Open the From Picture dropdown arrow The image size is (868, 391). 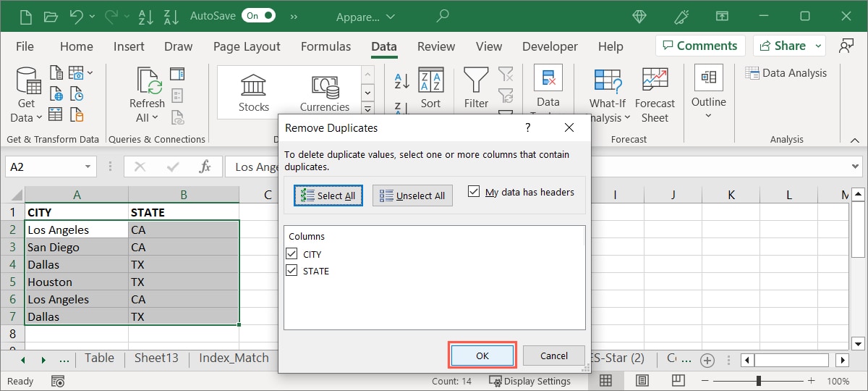[x=90, y=73]
